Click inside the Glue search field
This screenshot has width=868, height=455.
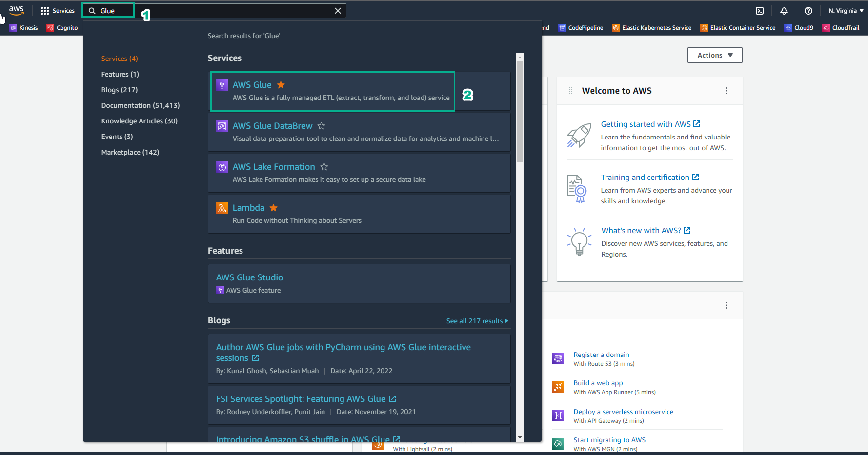[215, 11]
